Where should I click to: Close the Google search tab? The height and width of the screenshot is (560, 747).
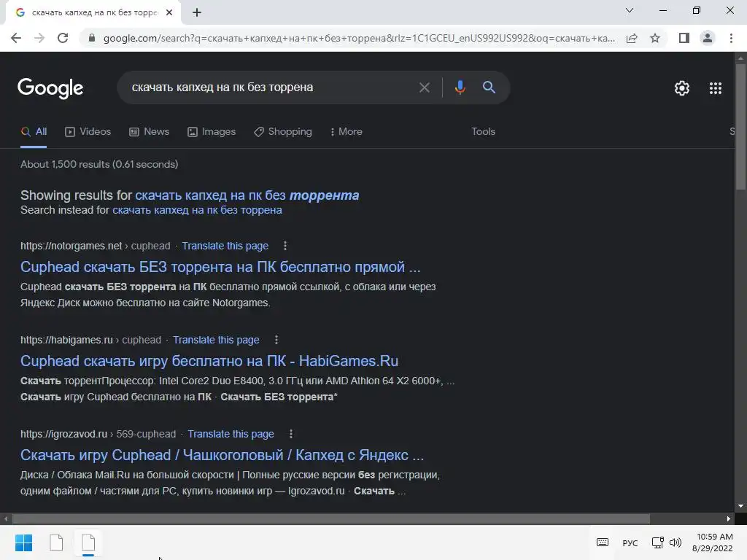[x=169, y=12]
